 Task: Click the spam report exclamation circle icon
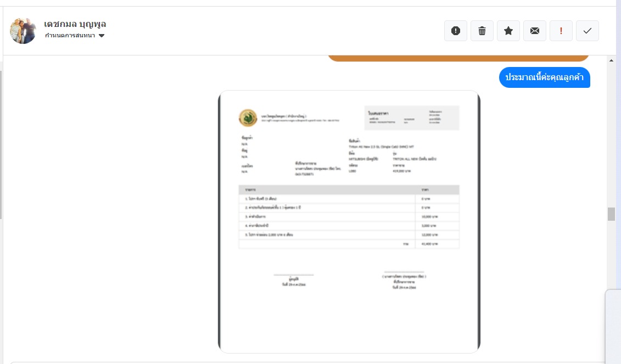click(455, 31)
